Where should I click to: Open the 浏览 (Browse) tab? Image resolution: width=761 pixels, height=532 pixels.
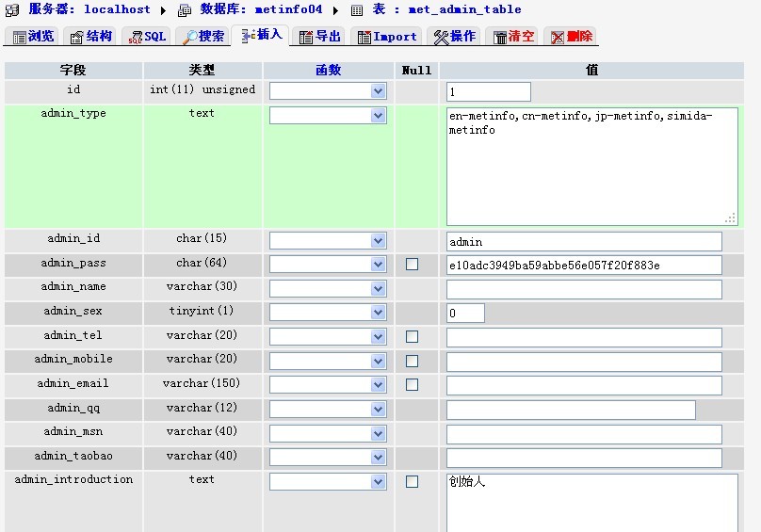(x=33, y=37)
